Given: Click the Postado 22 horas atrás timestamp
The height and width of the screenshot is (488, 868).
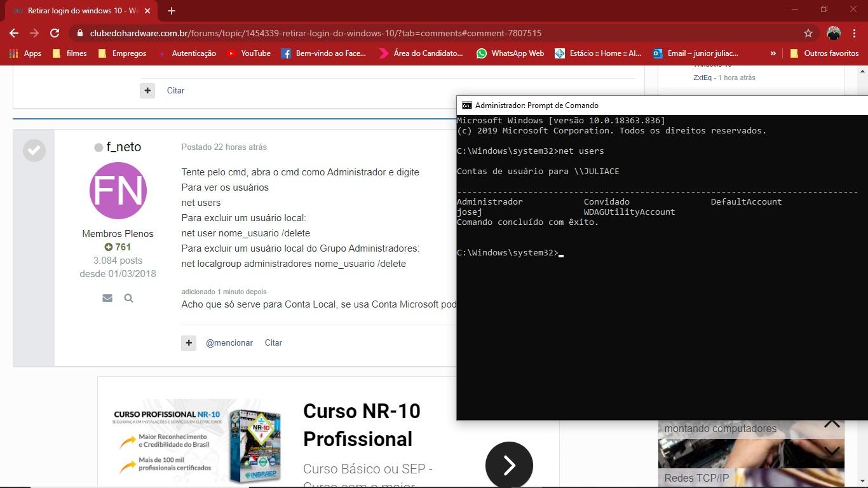Looking at the screenshot, I should pyautogui.click(x=224, y=147).
